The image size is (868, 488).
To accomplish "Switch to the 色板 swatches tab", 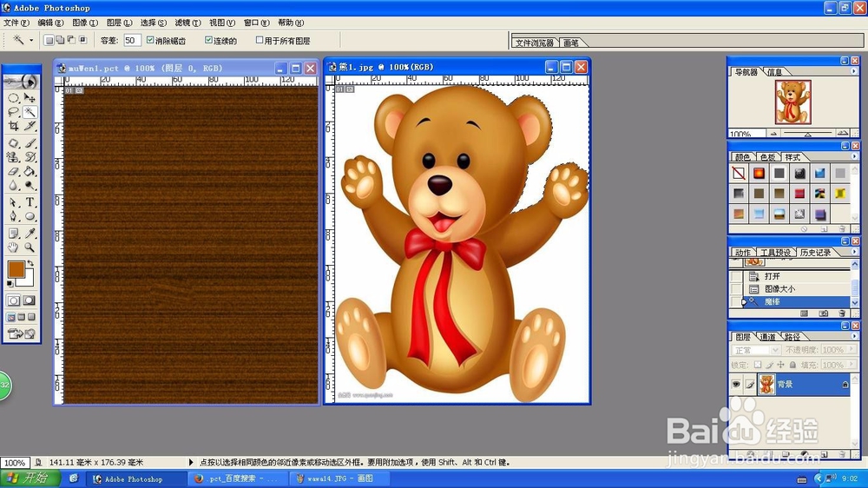I will pyautogui.click(x=767, y=157).
